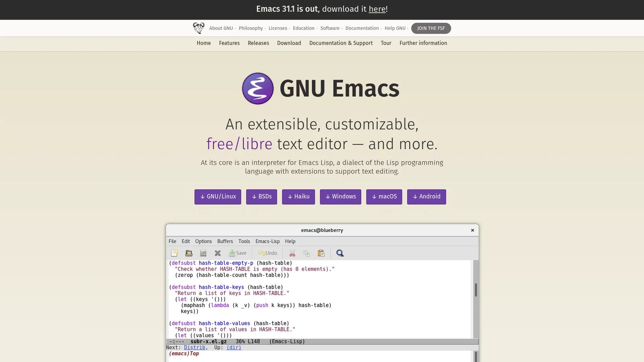Click the Open Directory toolbar icon
644x362 pixels.
(203, 253)
